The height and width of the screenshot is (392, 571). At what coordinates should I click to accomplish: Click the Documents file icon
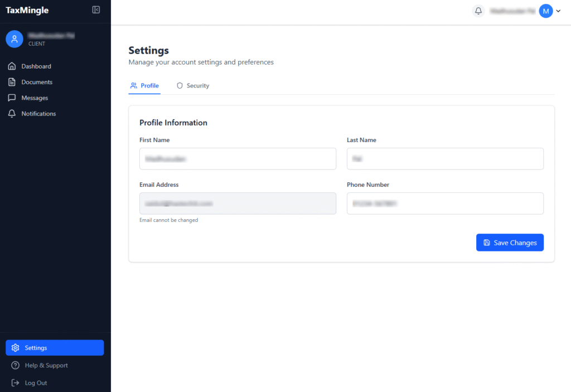pos(12,82)
